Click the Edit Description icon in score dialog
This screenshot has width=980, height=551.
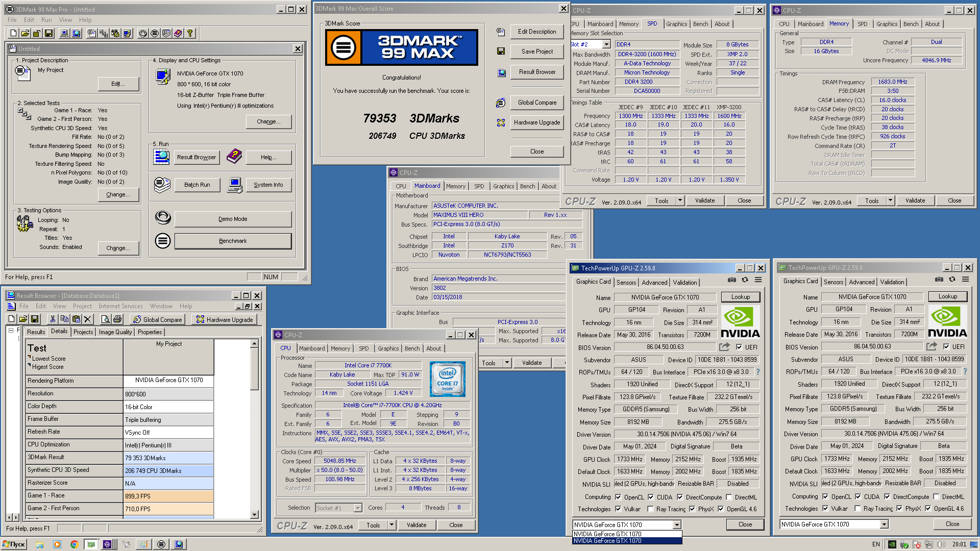coord(501,32)
